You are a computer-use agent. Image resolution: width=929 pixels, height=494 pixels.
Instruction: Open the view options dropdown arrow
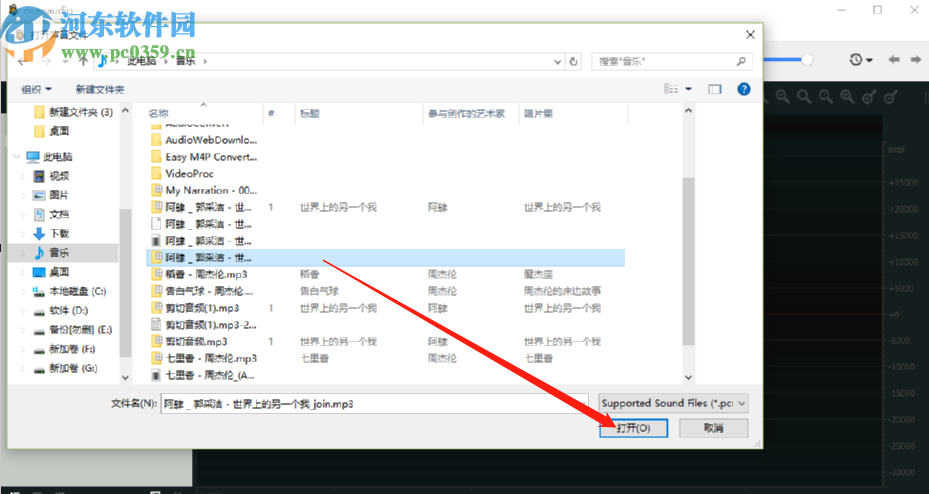pos(688,89)
